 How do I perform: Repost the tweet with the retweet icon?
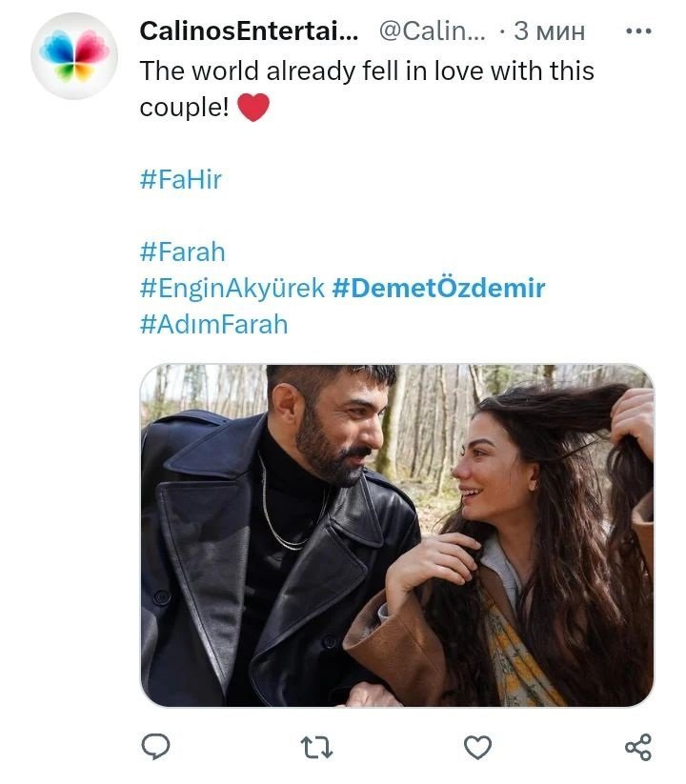(318, 747)
